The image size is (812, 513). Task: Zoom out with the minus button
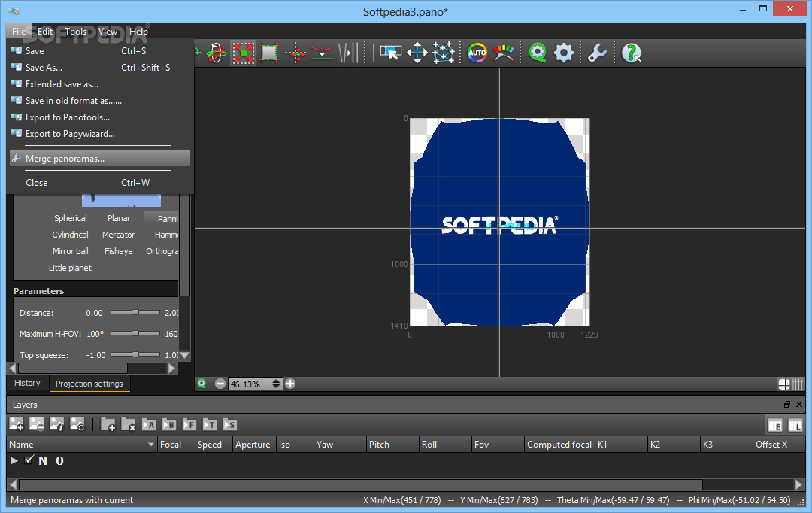220,384
